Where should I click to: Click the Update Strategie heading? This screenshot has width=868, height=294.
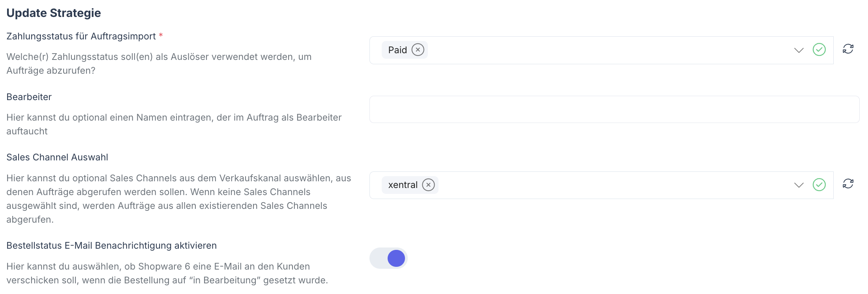(x=54, y=13)
